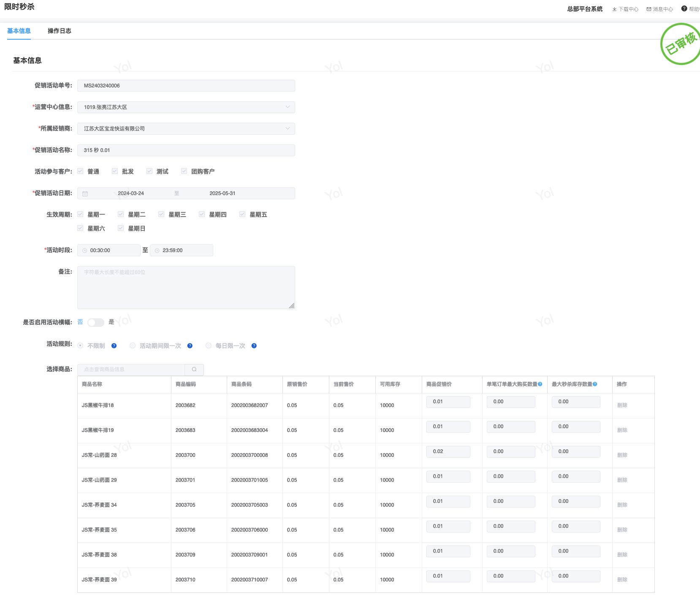700x600 pixels.
Task: Toggle the 是否启用活动横幅 switch
Action: click(96, 323)
